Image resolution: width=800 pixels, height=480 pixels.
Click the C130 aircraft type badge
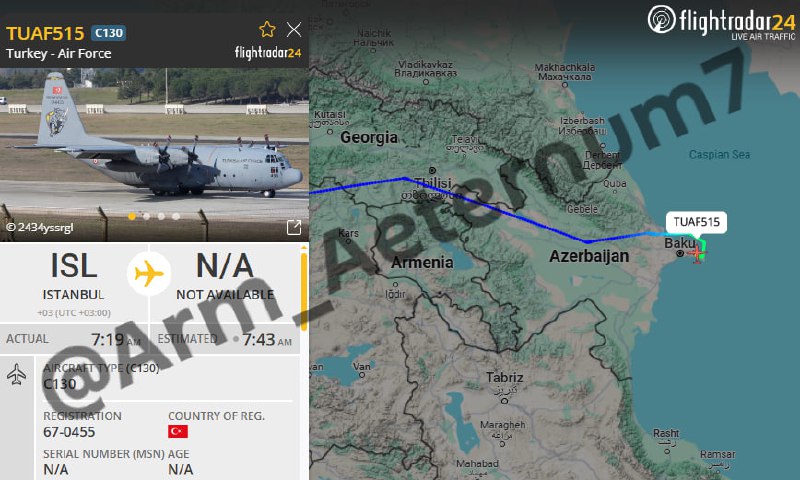point(109,33)
